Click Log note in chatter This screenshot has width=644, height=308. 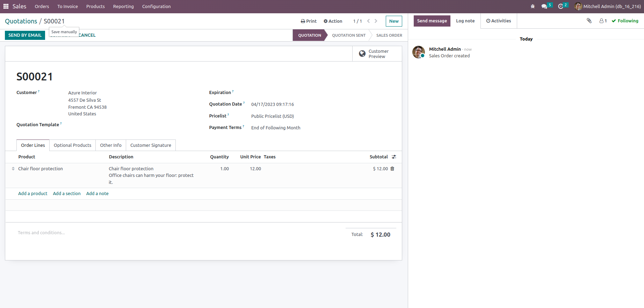coord(465,21)
